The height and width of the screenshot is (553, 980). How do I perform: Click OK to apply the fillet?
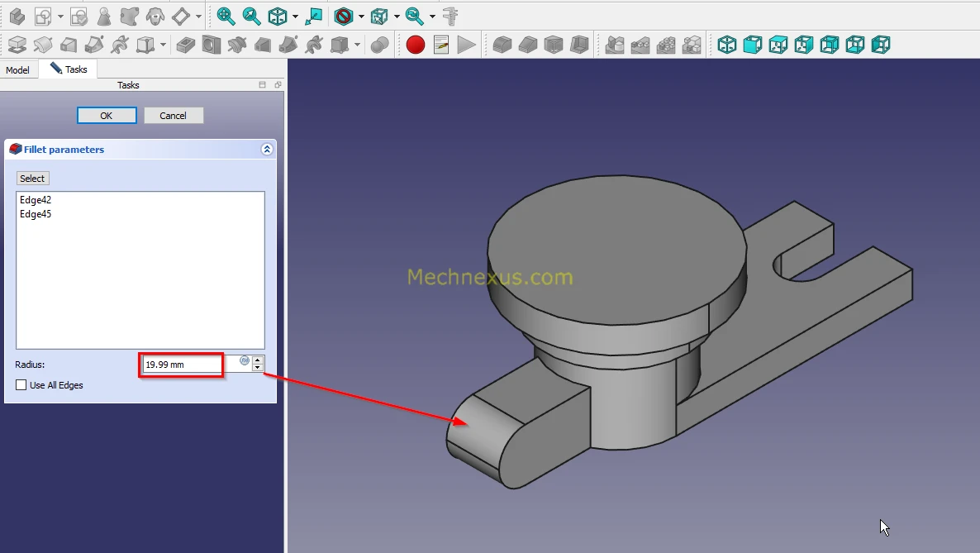107,116
